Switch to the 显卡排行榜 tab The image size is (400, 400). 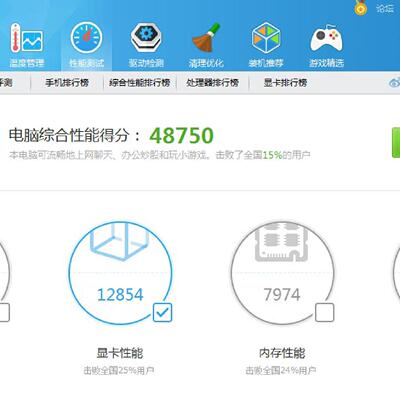285,82
